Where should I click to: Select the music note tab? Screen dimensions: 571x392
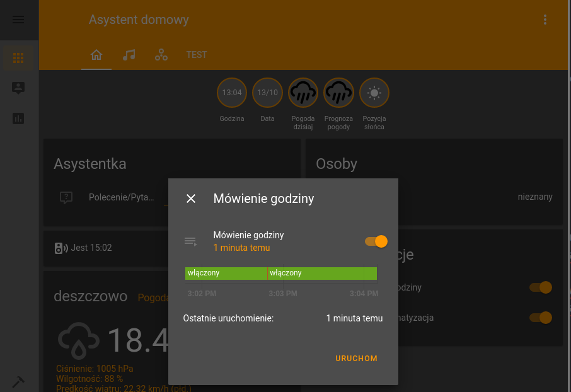click(129, 55)
